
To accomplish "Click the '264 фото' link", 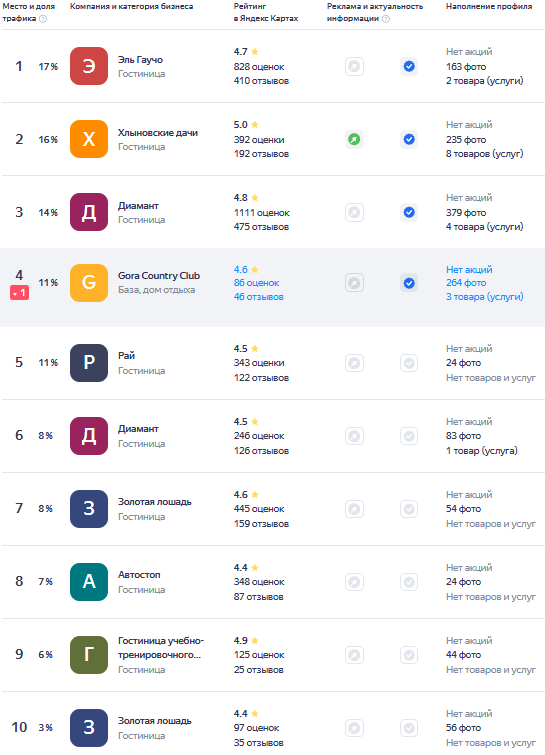I will pyautogui.click(x=466, y=283).
